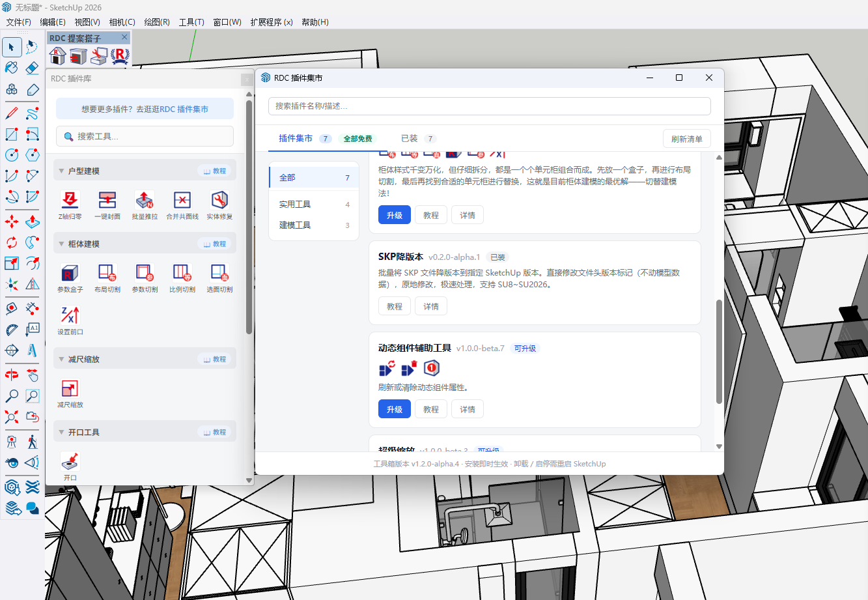Run the Z轴归零 plugin tool

(70, 205)
